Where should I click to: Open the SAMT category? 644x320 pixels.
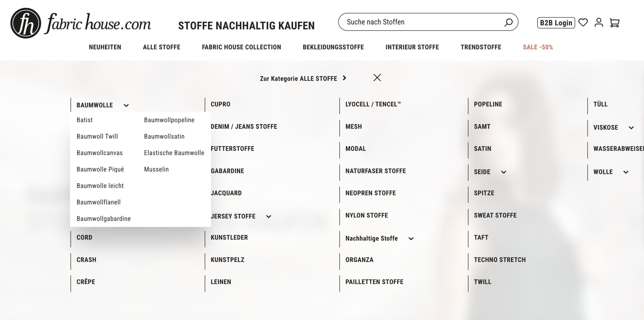coord(482,126)
